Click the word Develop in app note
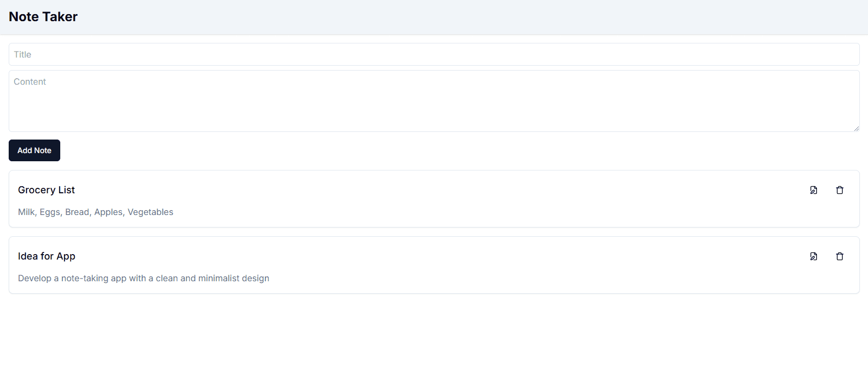The image size is (868, 373). tap(34, 279)
